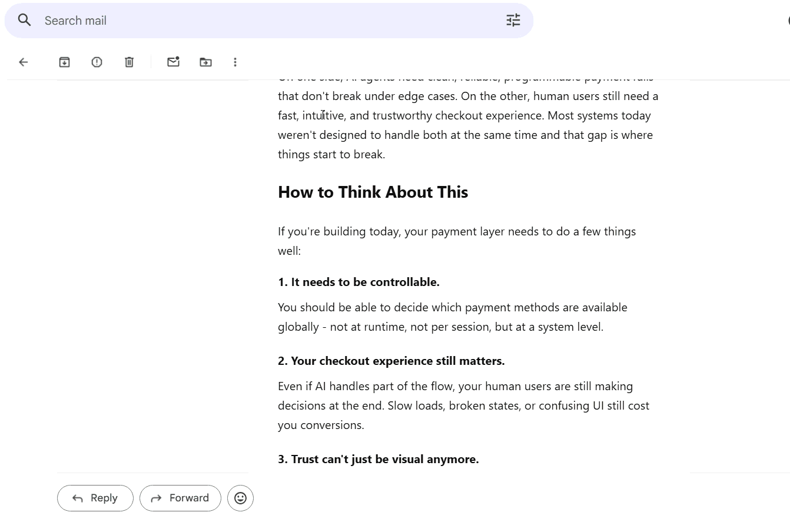Screen dimensions: 790x532
Task: Click the line 'you conversions.'
Action: [321, 425]
